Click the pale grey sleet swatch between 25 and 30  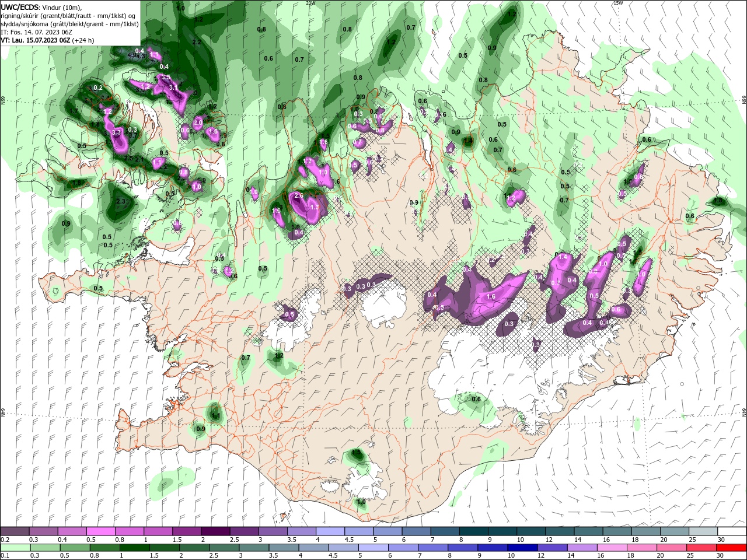tap(703, 531)
